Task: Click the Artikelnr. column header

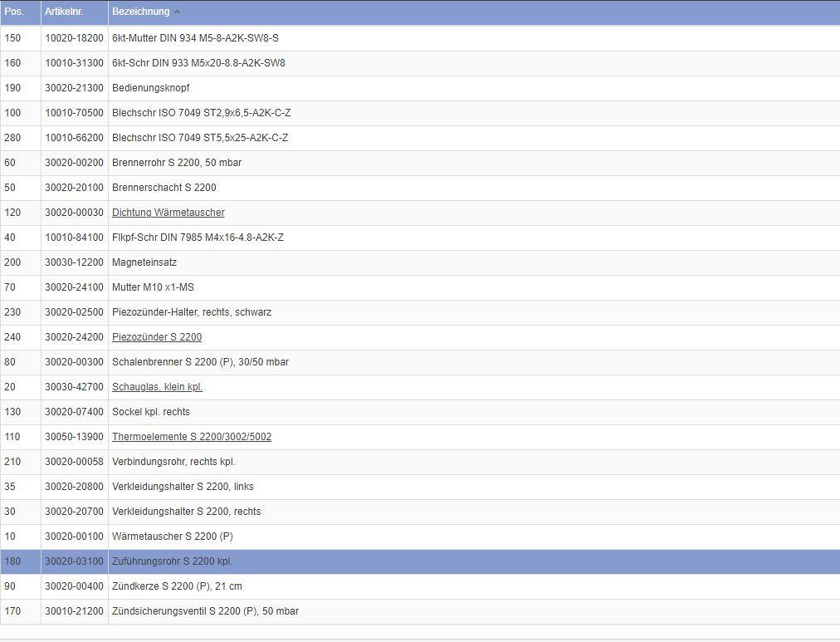Action: pyautogui.click(x=64, y=12)
